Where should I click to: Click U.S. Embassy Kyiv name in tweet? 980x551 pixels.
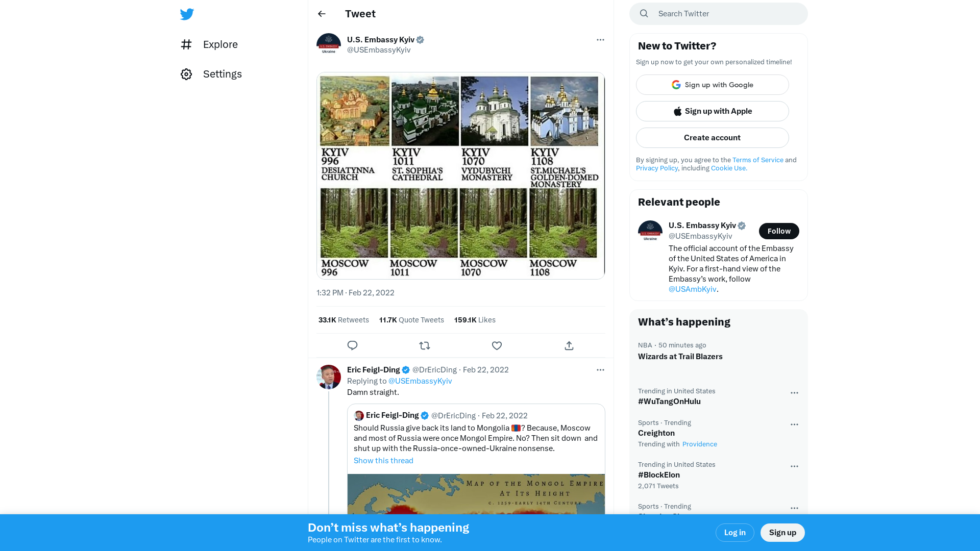(x=381, y=39)
